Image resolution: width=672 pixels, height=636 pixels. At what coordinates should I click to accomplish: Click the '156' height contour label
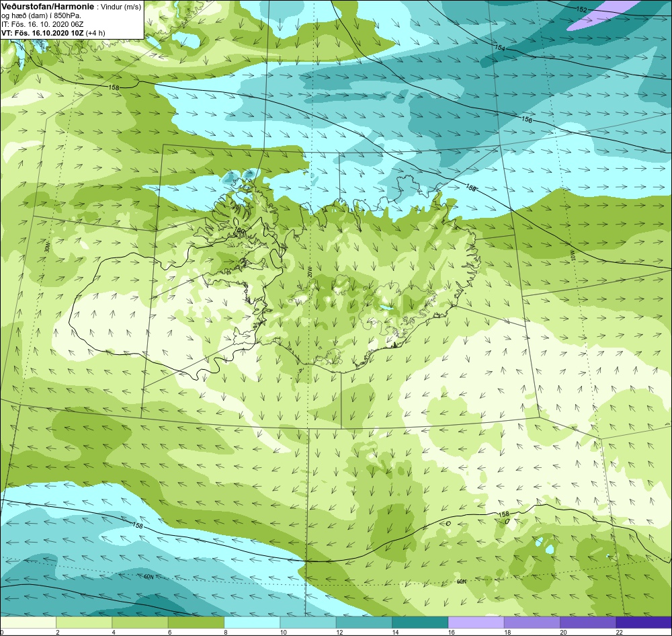coord(527,120)
